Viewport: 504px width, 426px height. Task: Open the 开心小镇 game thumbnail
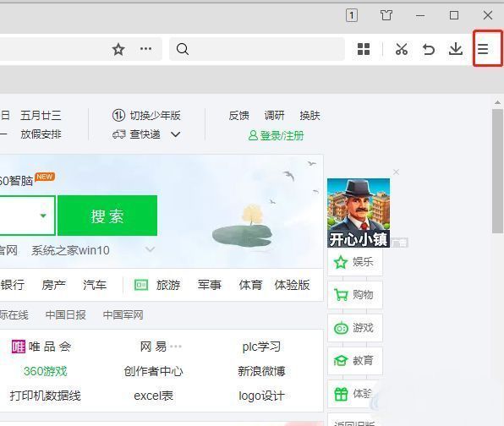[x=359, y=213]
